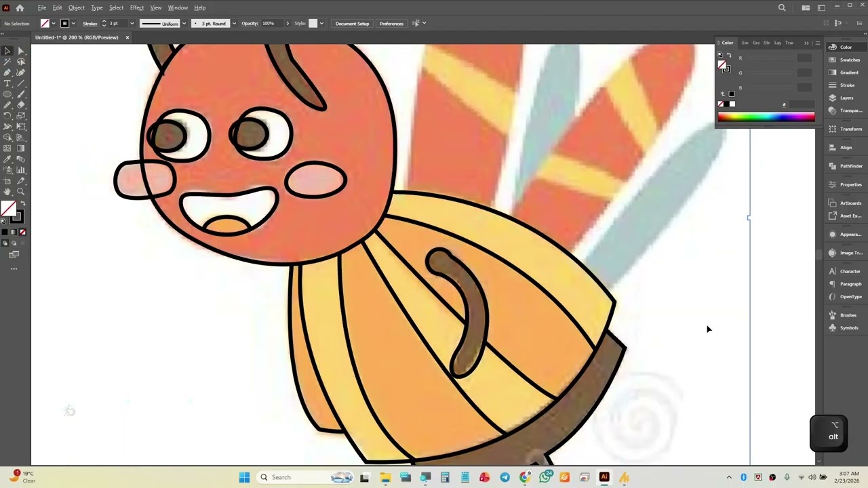Click the None swatch in Color panel
Image resolution: width=868 pixels, height=488 pixels.
pyautogui.click(x=721, y=104)
